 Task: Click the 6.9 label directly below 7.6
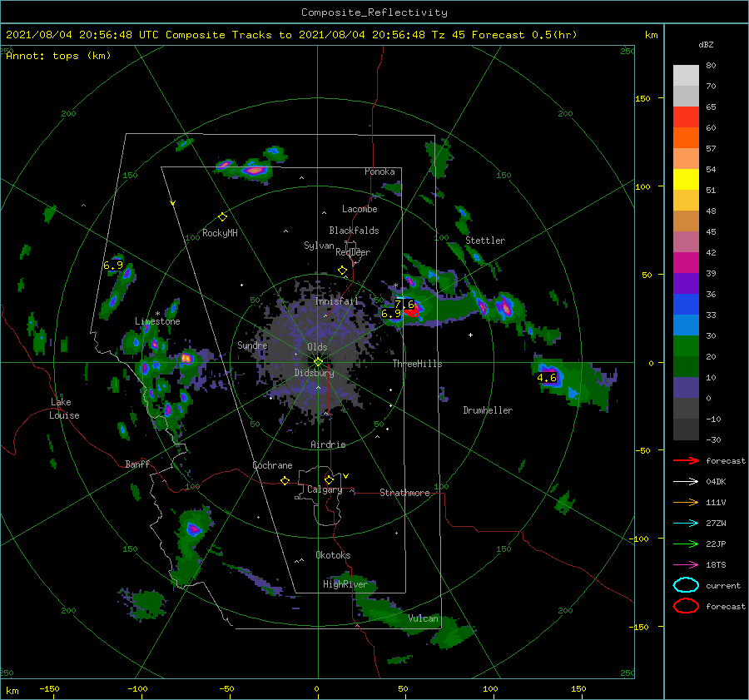pos(391,314)
